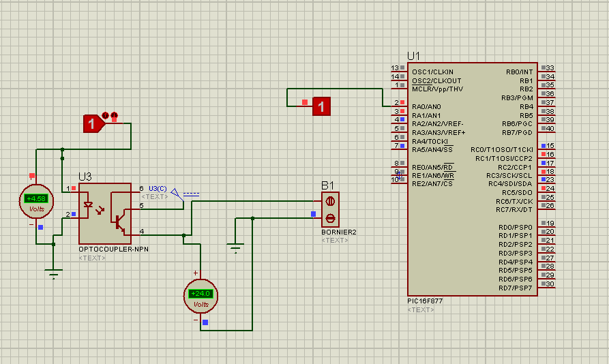The image size is (609, 364).
Task: Select the optocoupler LED diode symbol
Action: coord(88,204)
